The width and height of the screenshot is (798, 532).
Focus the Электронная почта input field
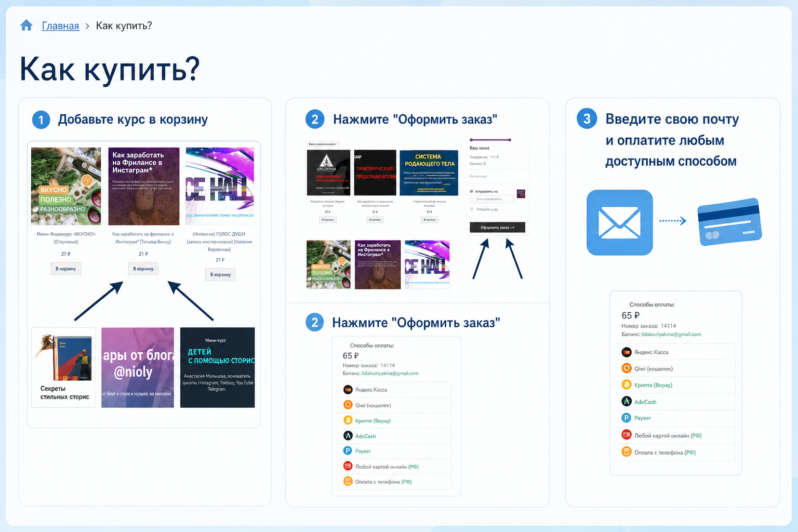click(x=491, y=199)
